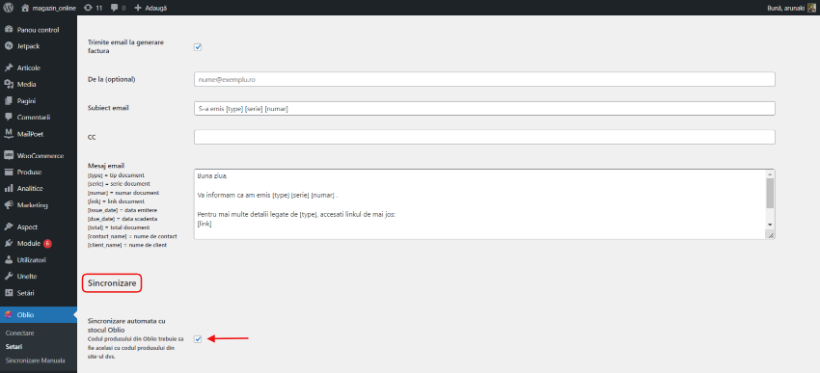Uncheck Sincronizare automata cu stocul Oblio
Screen dimensions: 820x373
pos(198,339)
